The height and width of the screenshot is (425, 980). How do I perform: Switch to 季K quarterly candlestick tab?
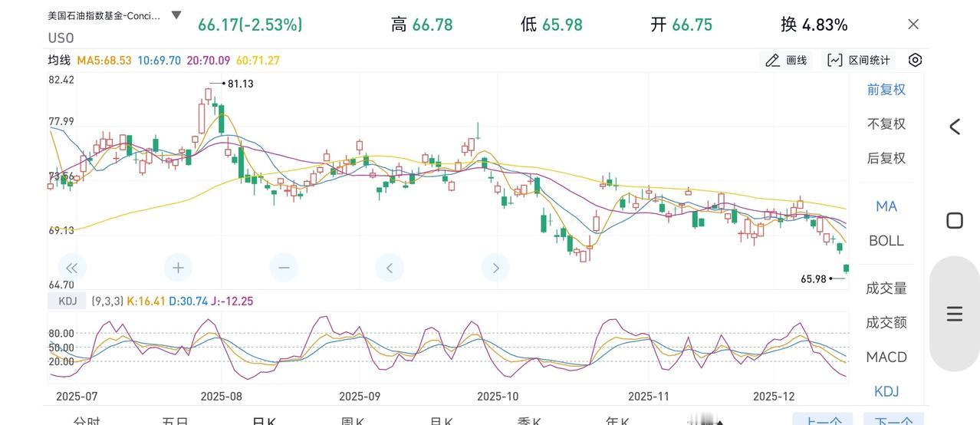click(529, 421)
